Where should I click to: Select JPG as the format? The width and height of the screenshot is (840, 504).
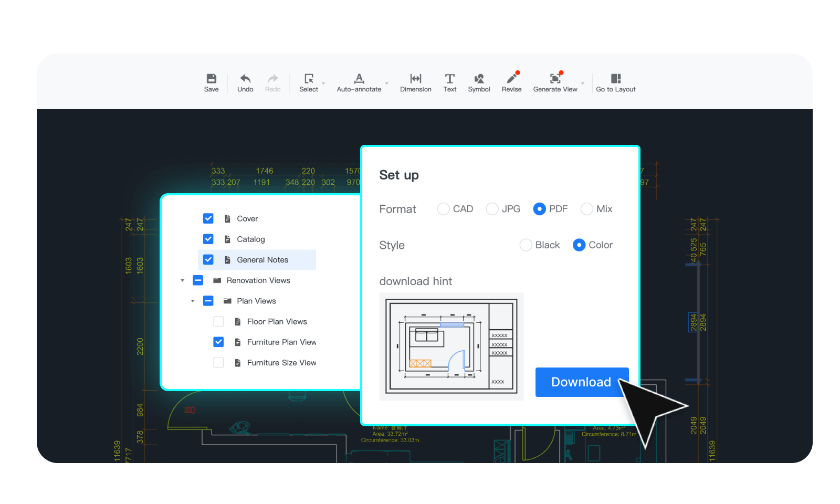point(492,209)
